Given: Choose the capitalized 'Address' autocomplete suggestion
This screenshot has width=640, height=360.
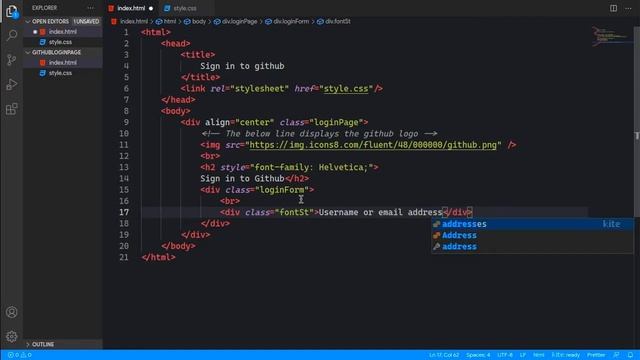Looking at the screenshot, I should pyautogui.click(x=532, y=236).
